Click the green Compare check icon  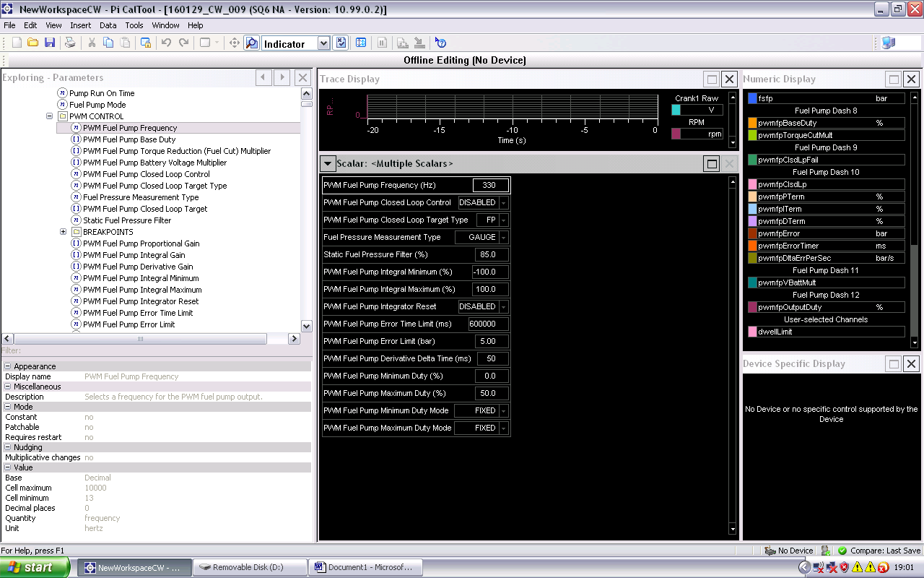coord(842,551)
